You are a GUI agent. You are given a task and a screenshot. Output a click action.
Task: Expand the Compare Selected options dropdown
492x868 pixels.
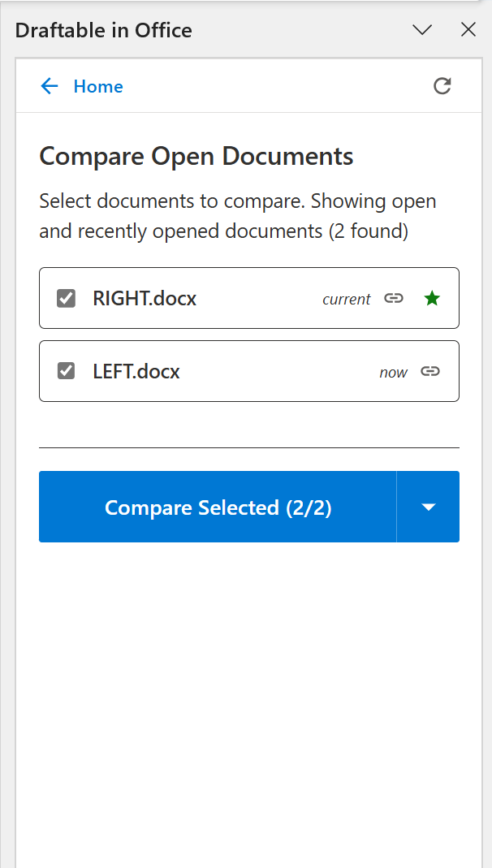point(428,507)
